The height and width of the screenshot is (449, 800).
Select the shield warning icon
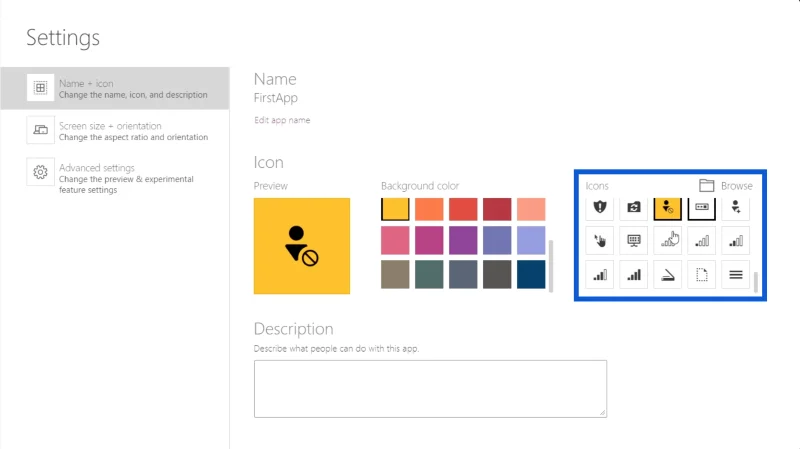click(x=599, y=207)
